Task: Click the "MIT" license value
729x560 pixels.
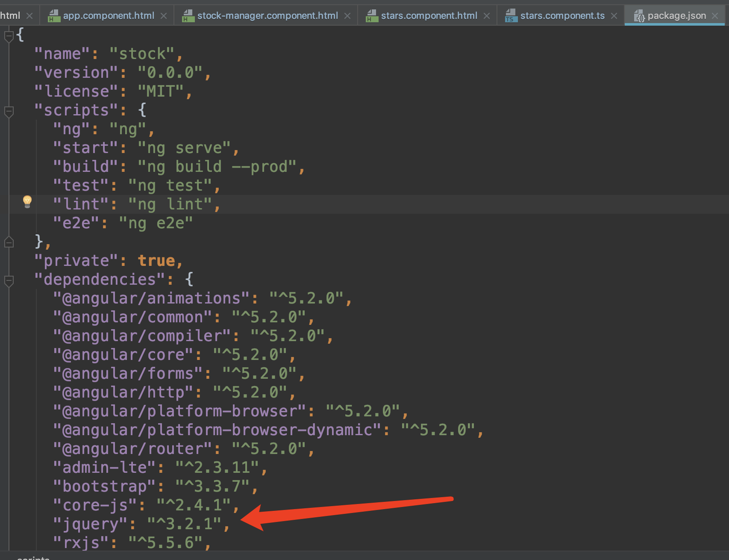Action: tap(161, 91)
